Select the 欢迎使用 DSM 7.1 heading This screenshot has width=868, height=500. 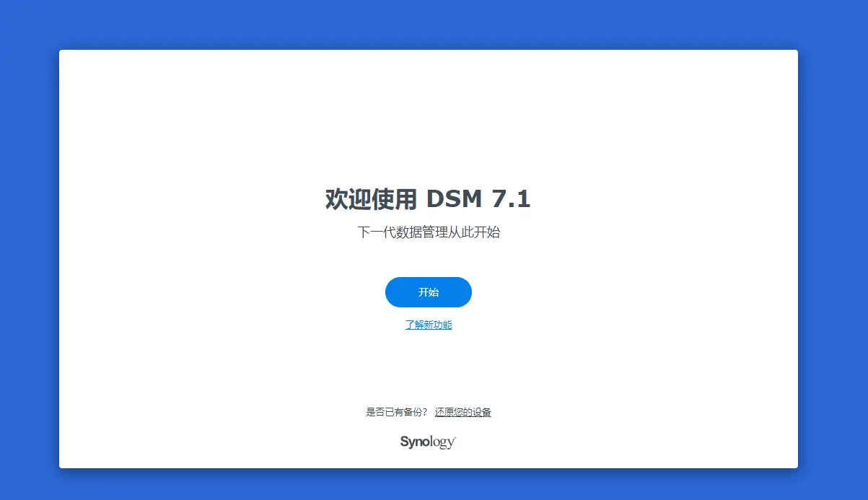428,199
